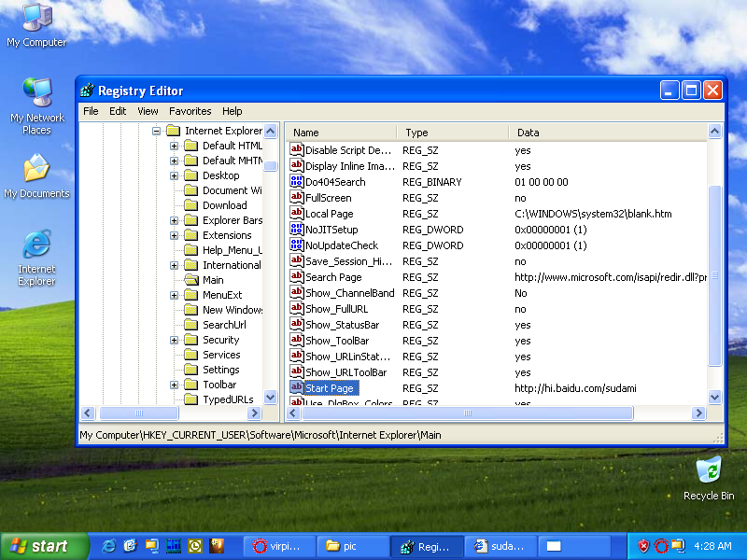Click the Show_StatusBar string value icon
The height and width of the screenshot is (560, 747).
pyautogui.click(x=296, y=324)
